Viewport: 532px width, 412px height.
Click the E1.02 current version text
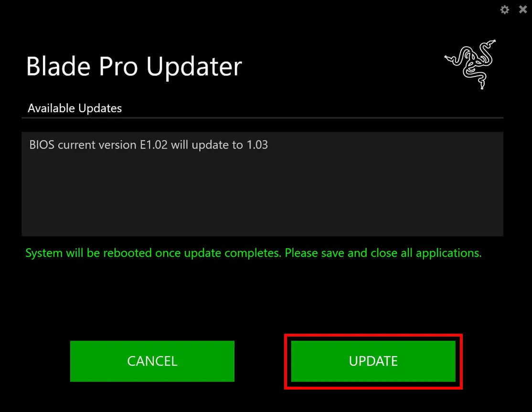(154, 145)
